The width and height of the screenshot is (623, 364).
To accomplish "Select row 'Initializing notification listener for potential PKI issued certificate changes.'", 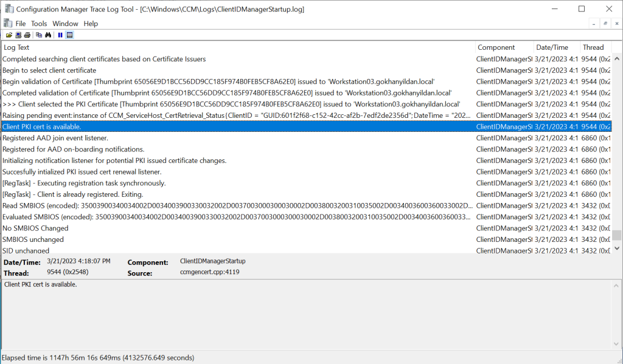I will [306, 161].
